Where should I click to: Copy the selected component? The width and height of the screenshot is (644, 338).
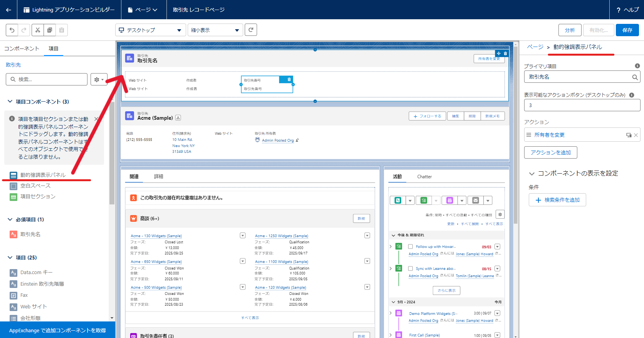coord(49,30)
